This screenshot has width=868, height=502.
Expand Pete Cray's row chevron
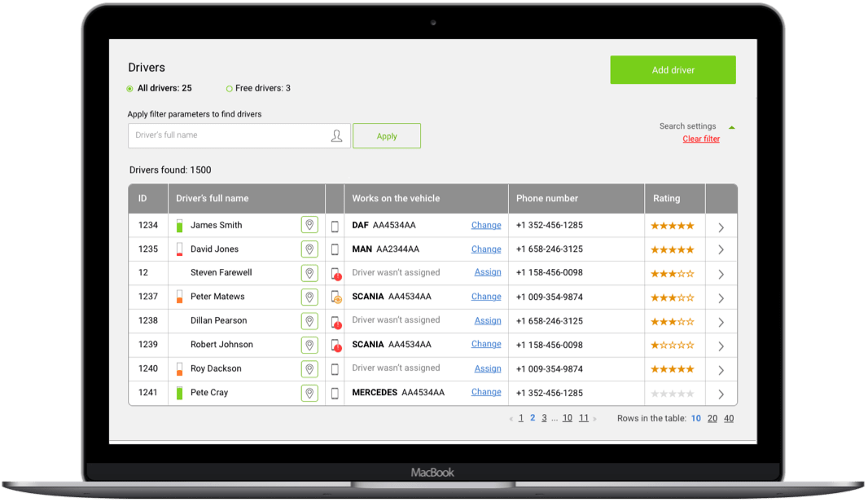[x=721, y=394]
